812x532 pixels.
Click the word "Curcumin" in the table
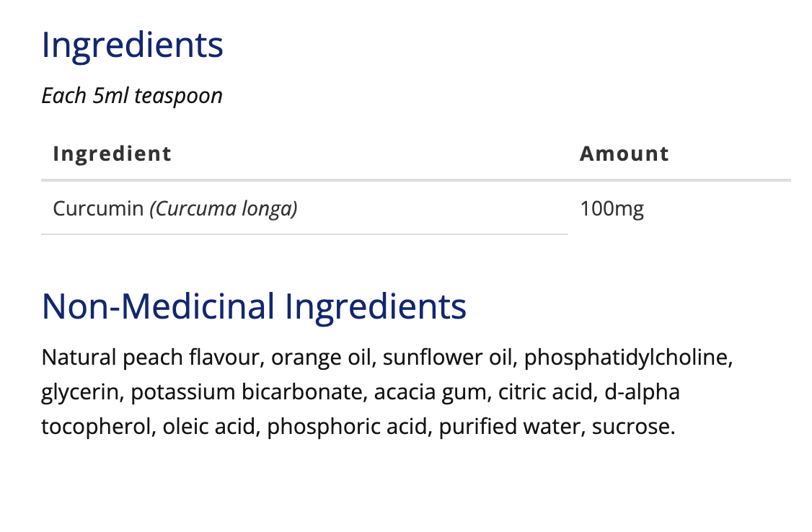pyautogui.click(x=98, y=209)
